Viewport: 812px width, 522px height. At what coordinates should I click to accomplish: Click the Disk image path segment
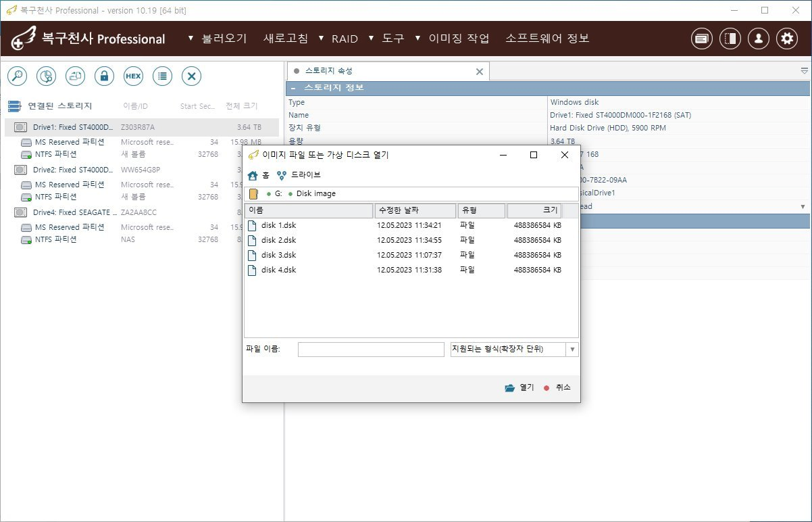(315, 194)
